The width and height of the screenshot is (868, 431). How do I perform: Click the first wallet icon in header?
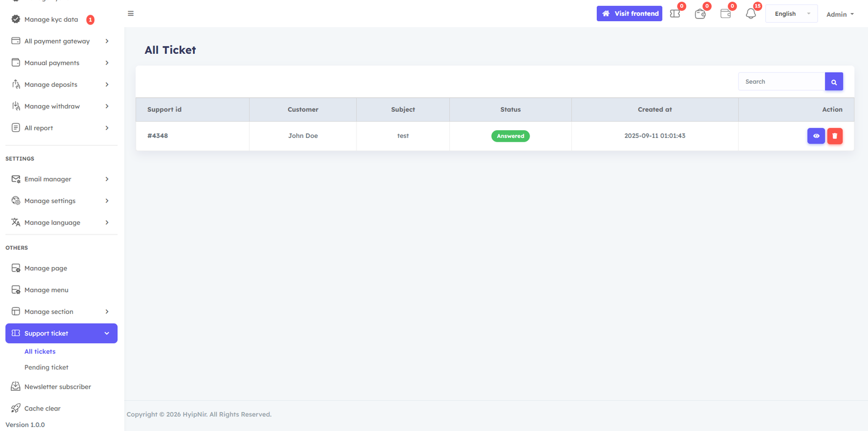pyautogui.click(x=700, y=14)
